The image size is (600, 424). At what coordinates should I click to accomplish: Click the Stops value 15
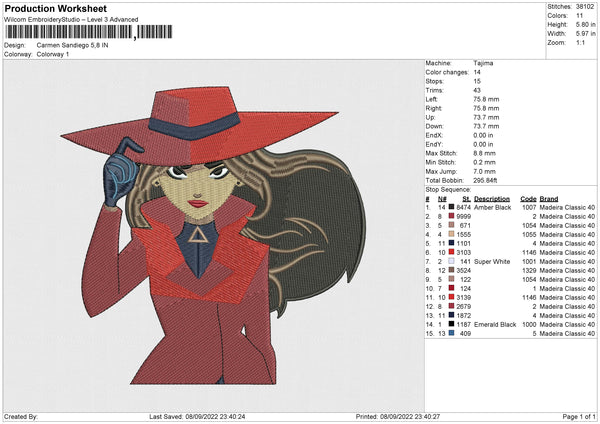477,81
